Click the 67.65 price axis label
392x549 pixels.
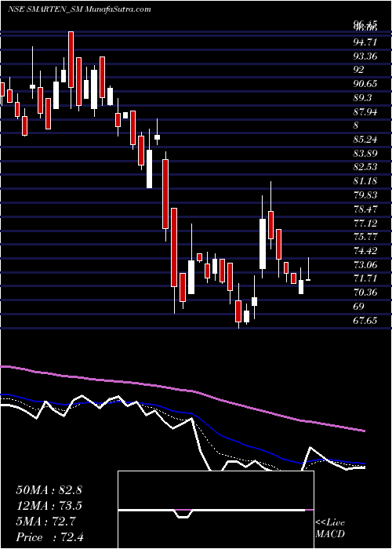click(365, 321)
